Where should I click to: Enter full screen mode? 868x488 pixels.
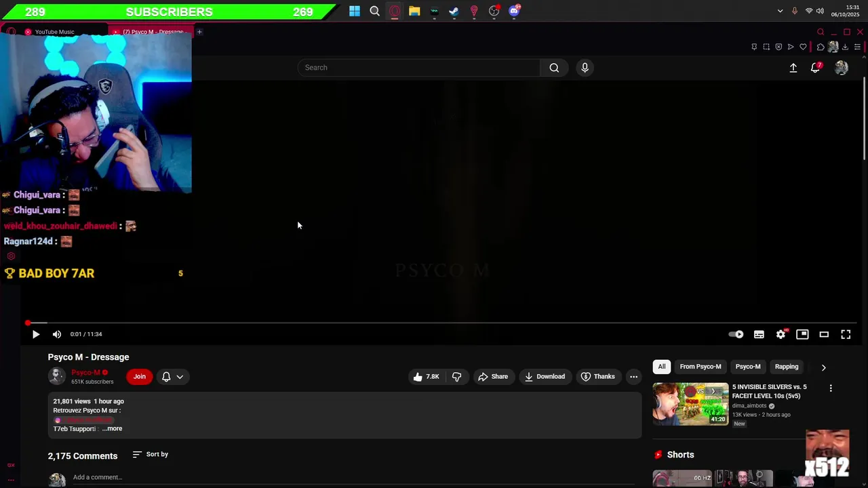tap(846, 334)
